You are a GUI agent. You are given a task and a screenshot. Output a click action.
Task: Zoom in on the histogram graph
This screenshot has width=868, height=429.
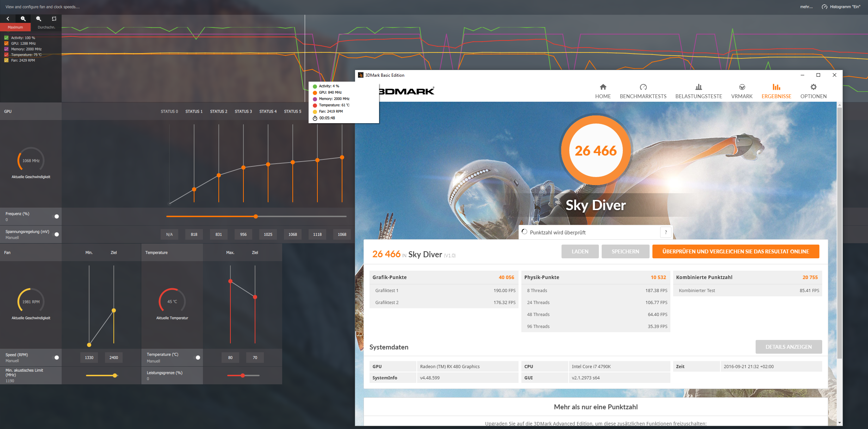[x=23, y=19]
